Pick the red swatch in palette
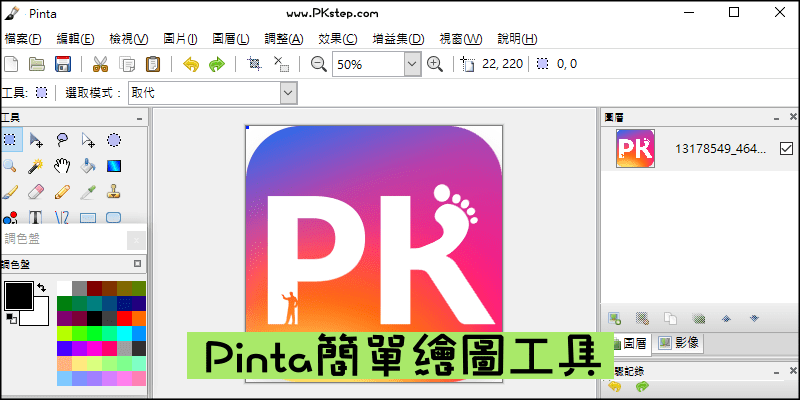 pyautogui.click(x=123, y=318)
